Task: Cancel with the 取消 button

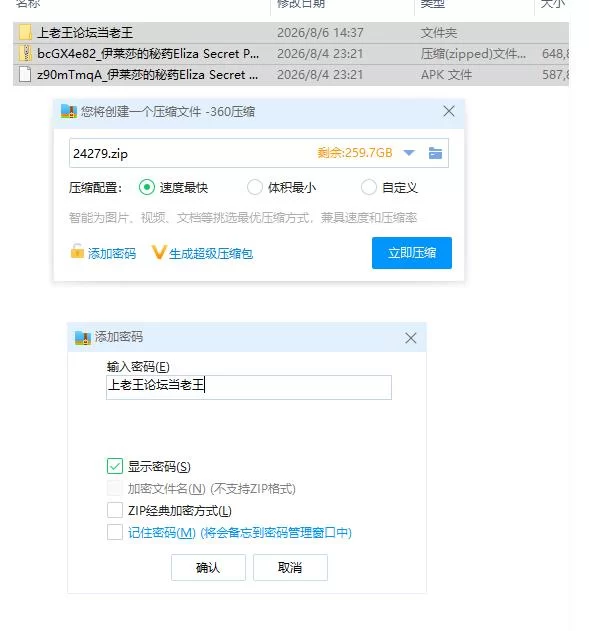Action: [x=290, y=567]
